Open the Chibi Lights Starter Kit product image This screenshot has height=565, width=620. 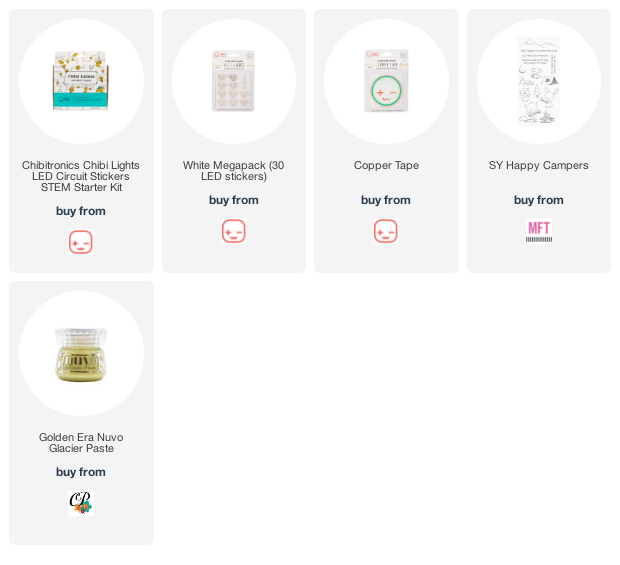(81, 81)
